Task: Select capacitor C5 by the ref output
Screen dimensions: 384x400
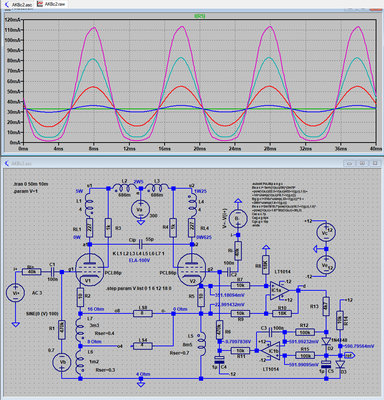Action: click(326, 364)
